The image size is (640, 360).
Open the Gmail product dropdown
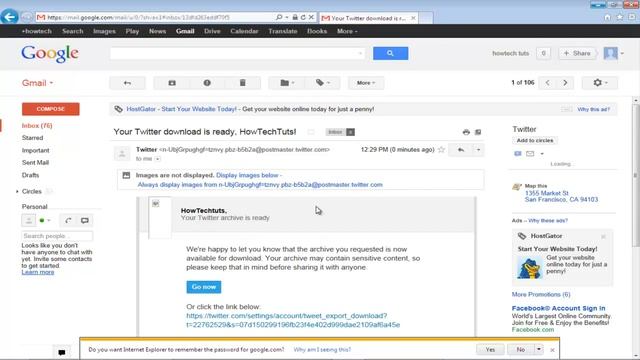pos(38,83)
